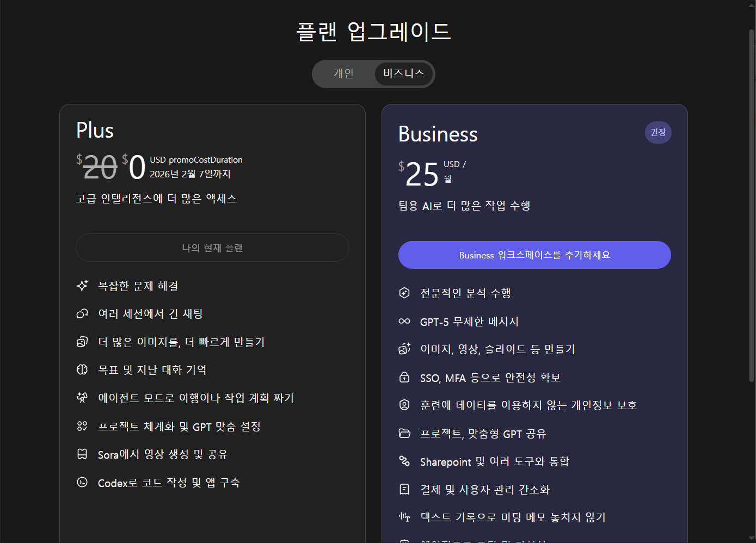Click the 권장 badge on Business card
This screenshot has height=543, width=756.
click(658, 132)
